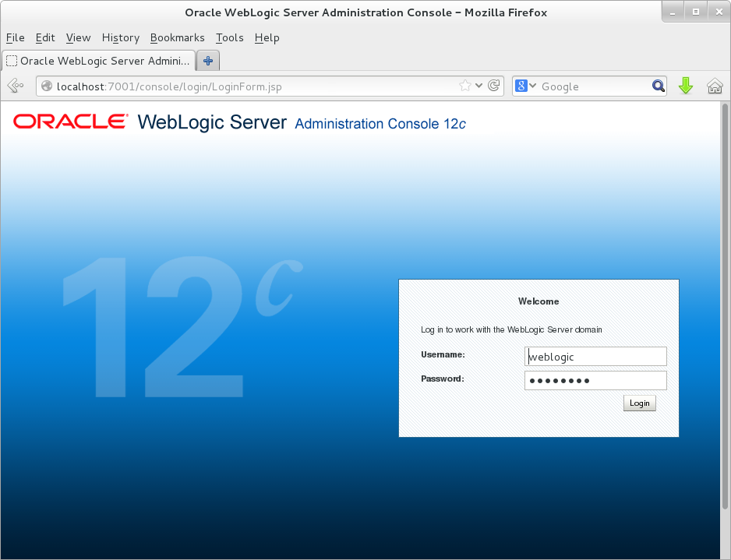Click the vertical page scrollbar
The height and width of the screenshot is (560, 731).
pos(725,306)
